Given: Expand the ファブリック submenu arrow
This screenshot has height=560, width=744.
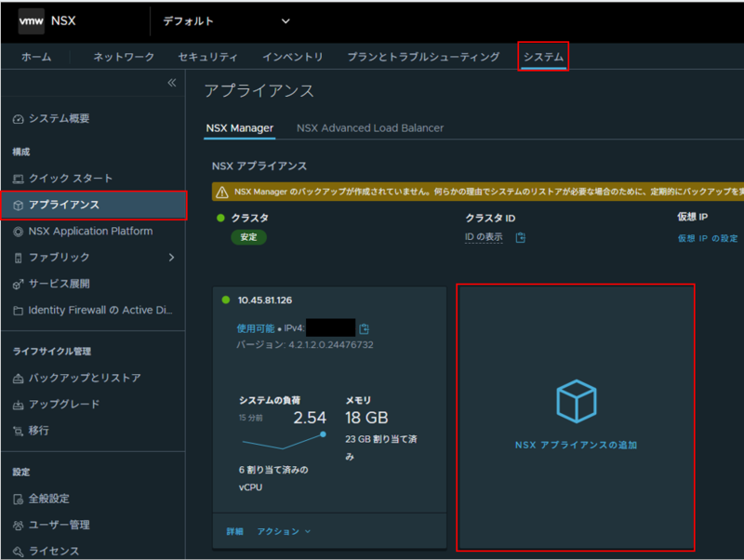Looking at the screenshot, I should (171, 258).
